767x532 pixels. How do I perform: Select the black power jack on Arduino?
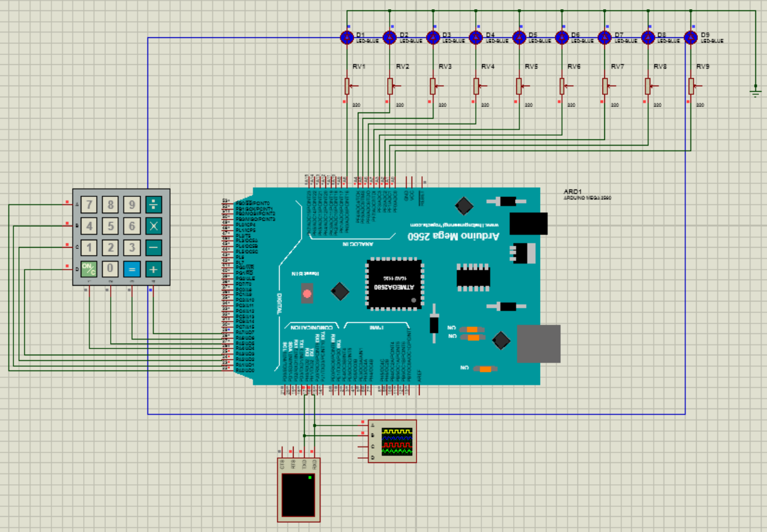(x=528, y=223)
